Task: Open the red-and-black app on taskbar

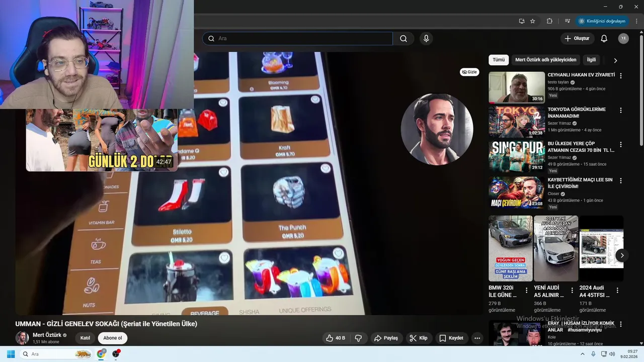Action: [x=116, y=354]
